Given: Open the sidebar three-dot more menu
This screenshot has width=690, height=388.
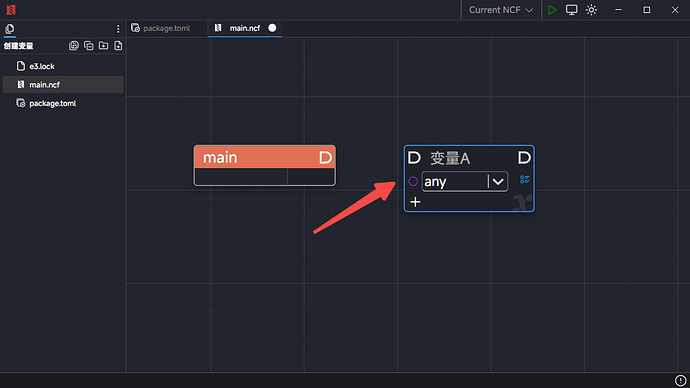Looking at the screenshot, I should coord(118,29).
